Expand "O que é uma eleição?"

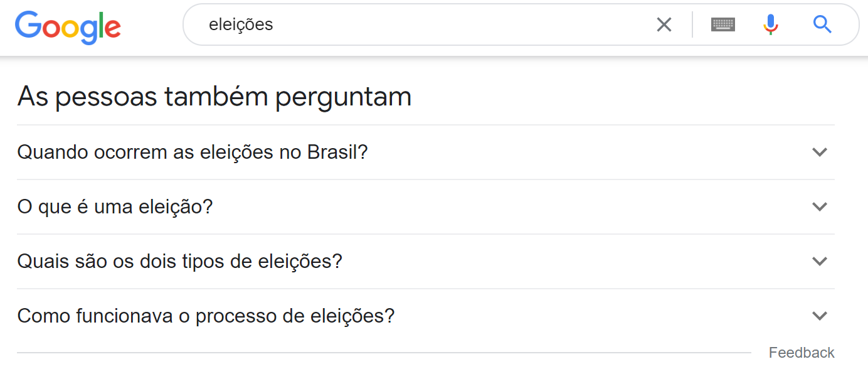pos(819,206)
